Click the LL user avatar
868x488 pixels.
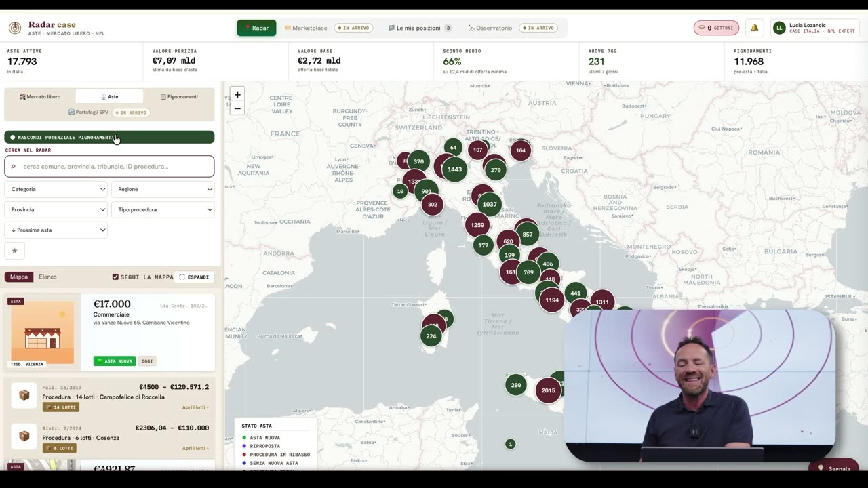[x=779, y=28]
